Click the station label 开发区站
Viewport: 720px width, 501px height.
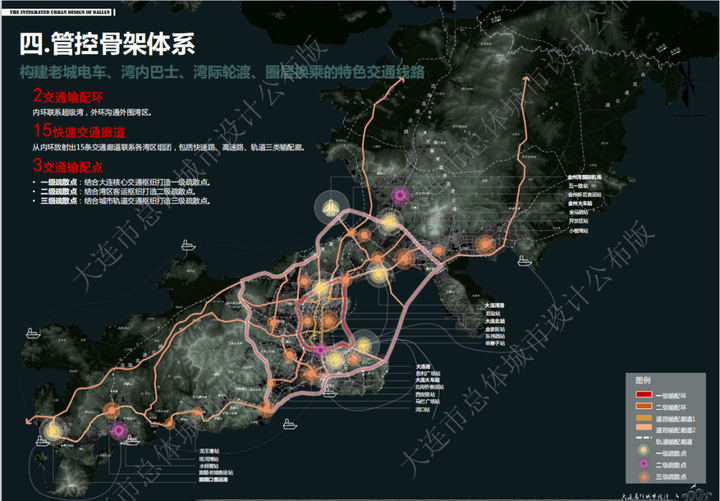tap(579, 221)
